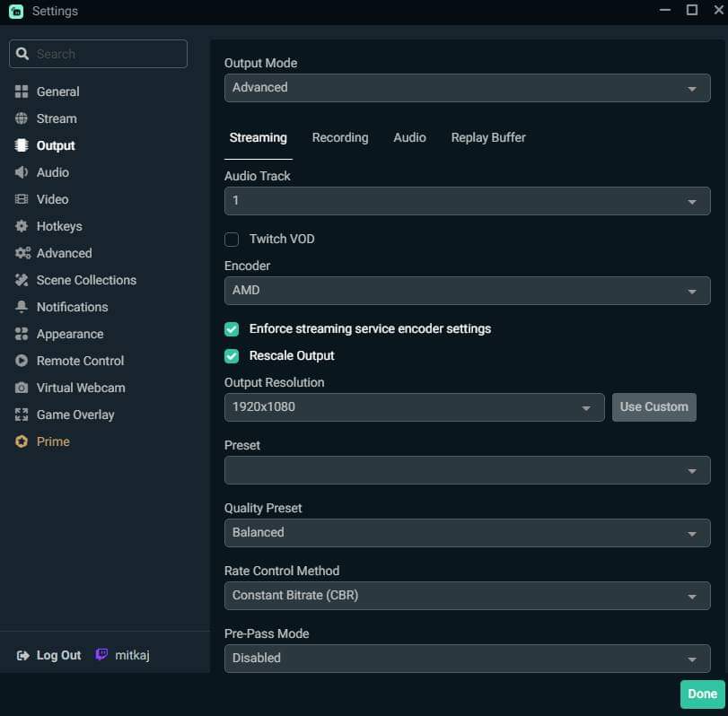This screenshot has height=716, width=728.
Task: Open Scene Collections icon in sidebar
Action: 22,280
